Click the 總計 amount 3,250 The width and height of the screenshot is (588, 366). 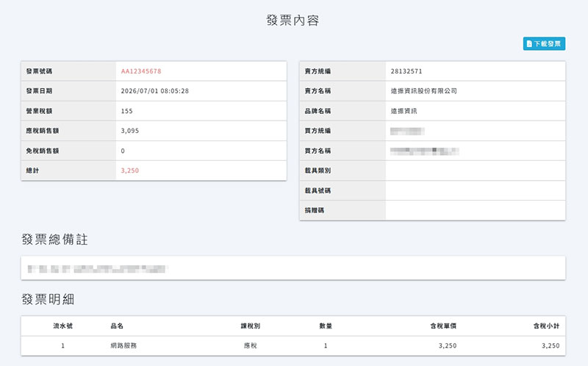(x=130, y=171)
